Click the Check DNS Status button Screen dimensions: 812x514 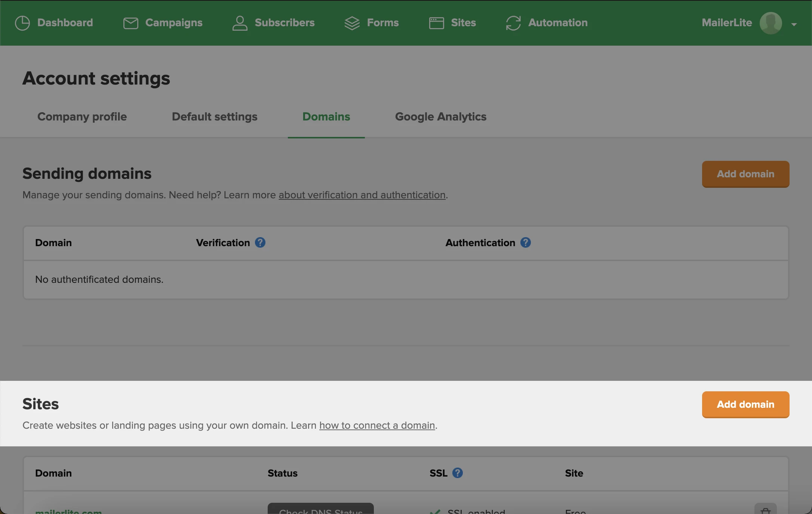[320, 510]
